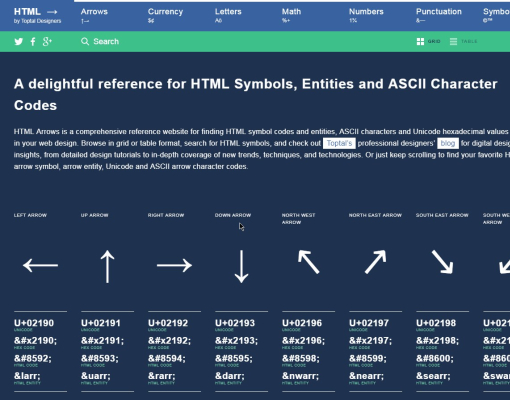Image resolution: width=510 pixels, height=400 pixels.
Task: Click HTML entity &darr;
Action: [230, 376]
